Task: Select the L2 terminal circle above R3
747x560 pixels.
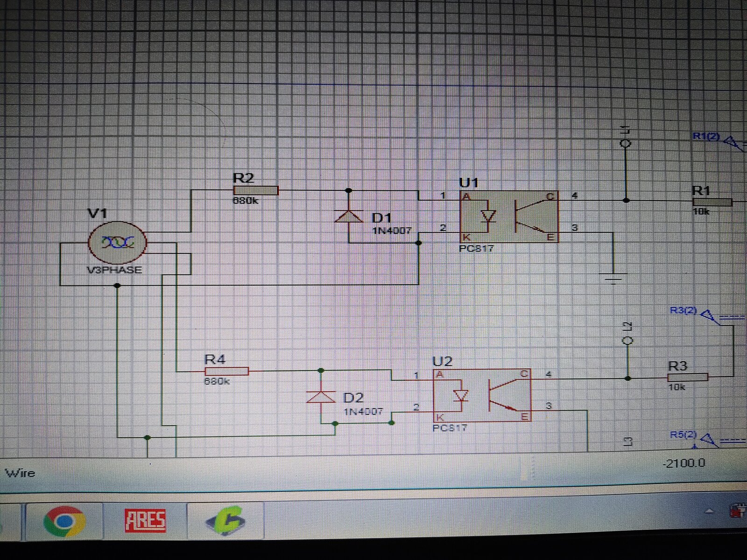Action: [x=628, y=341]
